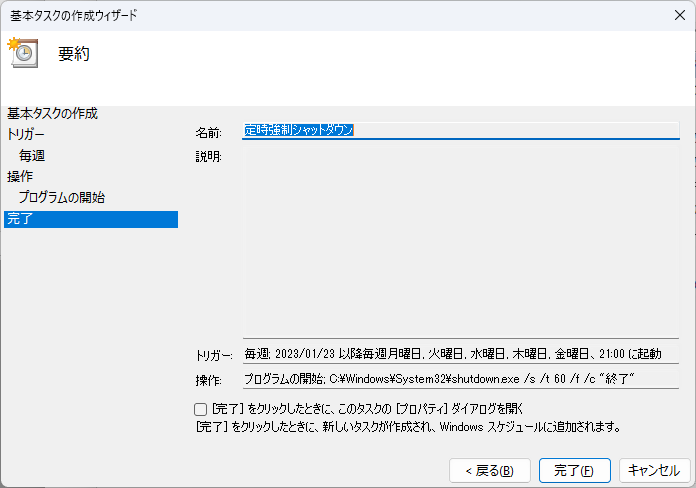Click the 説明: label

(x=209, y=156)
